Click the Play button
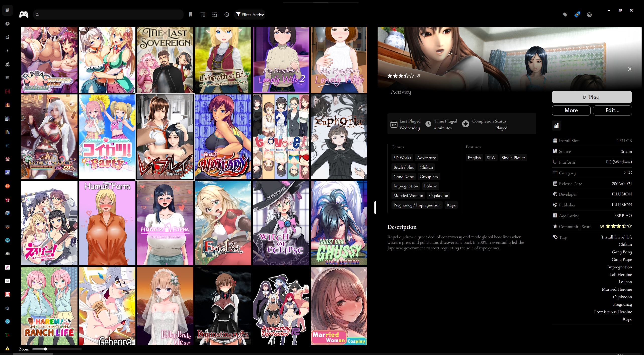The image size is (644, 355). point(592,97)
